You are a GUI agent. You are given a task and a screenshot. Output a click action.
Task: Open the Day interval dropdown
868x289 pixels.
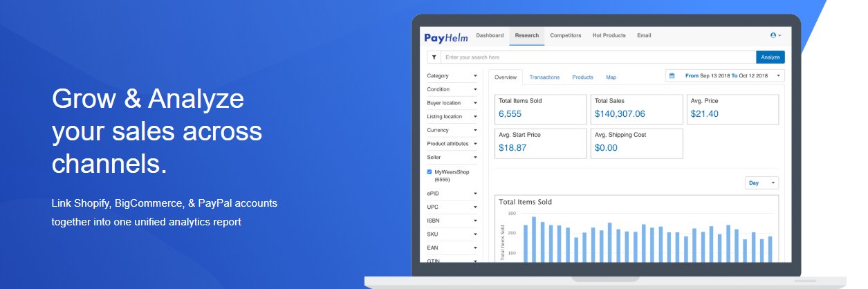761,183
